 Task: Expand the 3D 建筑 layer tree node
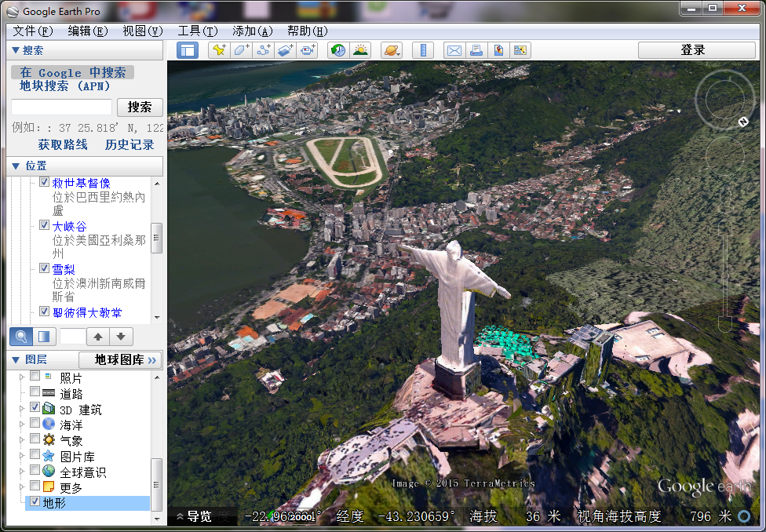[x=21, y=408]
